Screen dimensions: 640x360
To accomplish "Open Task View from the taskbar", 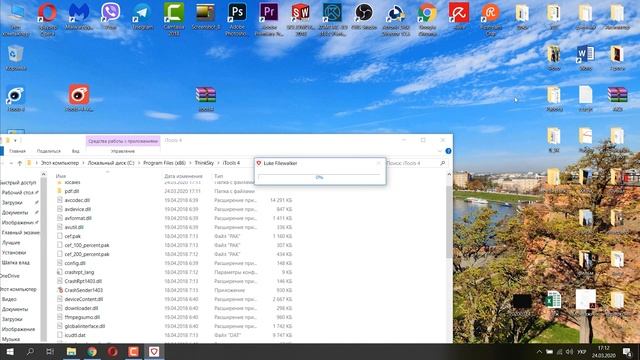I will pyautogui.click(x=50, y=351).
